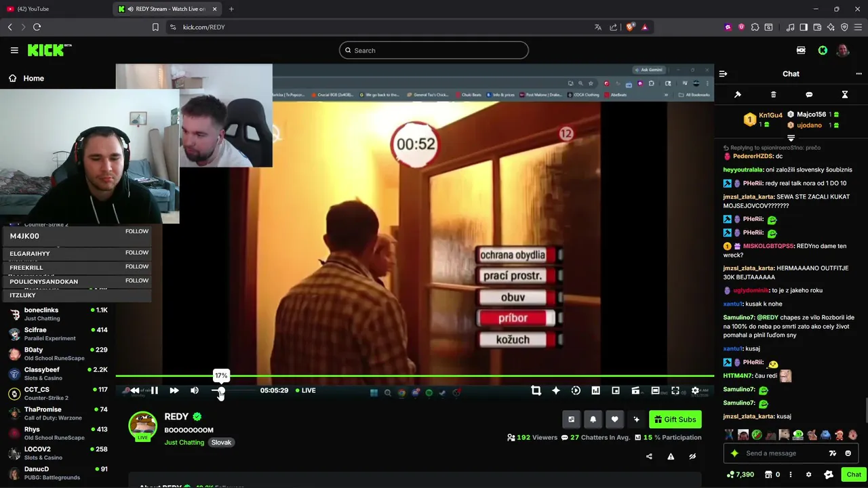Open the 7TV emote picker
Screen dimensions: 868x488
[x=833, y=453]
